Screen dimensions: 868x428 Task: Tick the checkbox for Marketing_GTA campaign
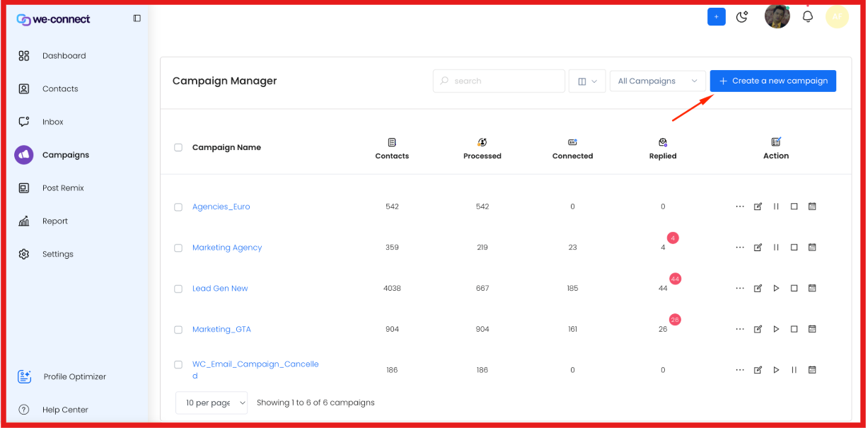point(178,329)
